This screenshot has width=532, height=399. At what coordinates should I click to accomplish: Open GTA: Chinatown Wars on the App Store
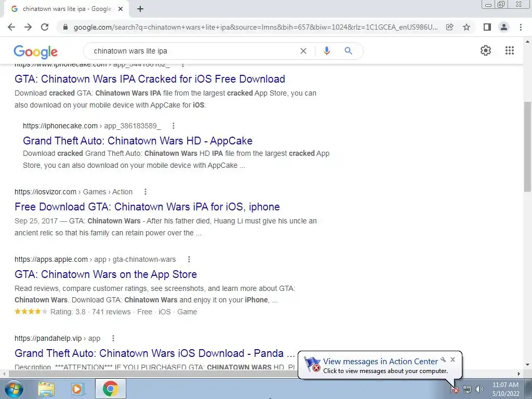click(x=105, y=274)
